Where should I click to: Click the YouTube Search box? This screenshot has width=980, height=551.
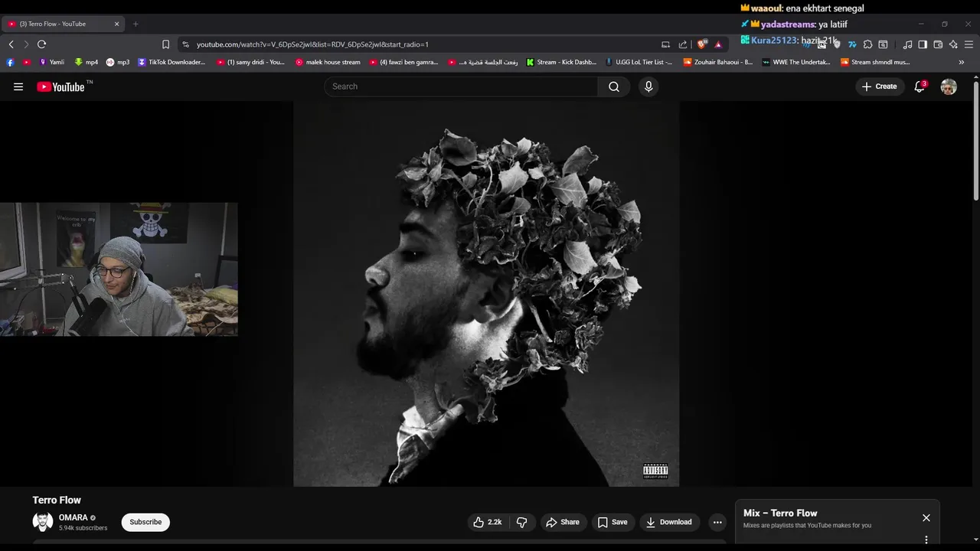[x=461, y=86]
